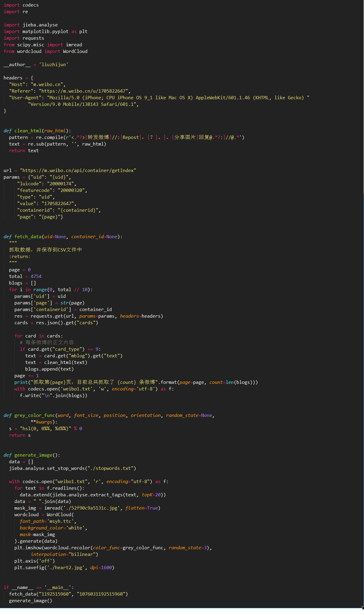Click the 'flatten=True' argument
Screen dimensions: 364x615
[141, 508]
